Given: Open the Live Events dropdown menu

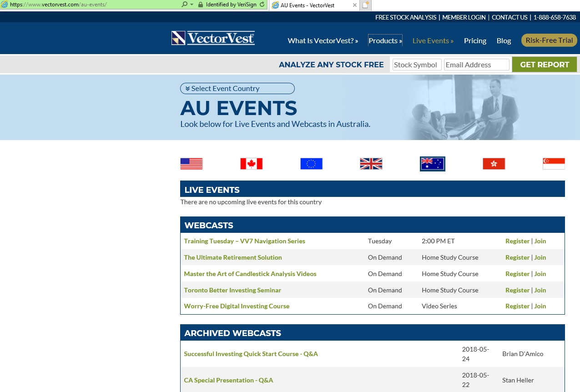Looking at the screenshot, I should point(432,40).
